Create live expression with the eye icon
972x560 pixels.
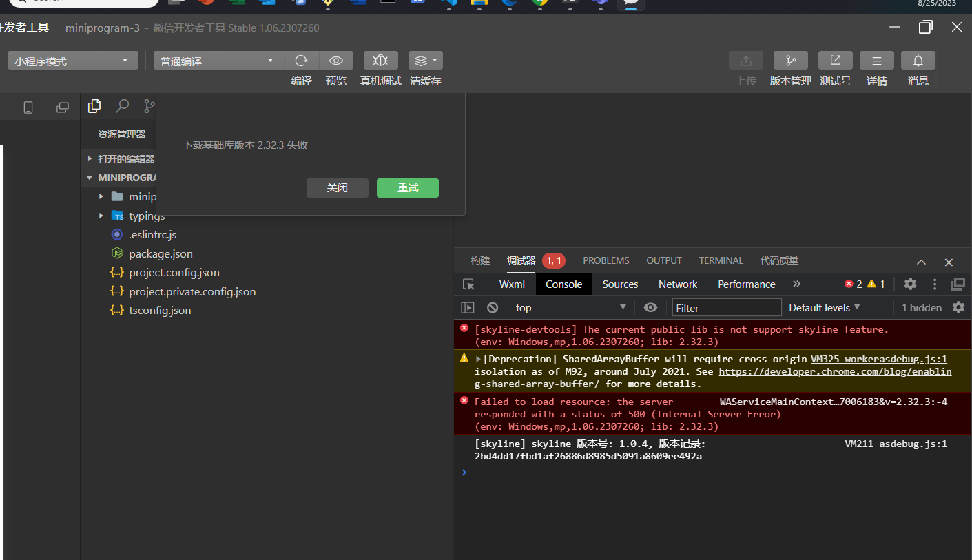(650, 307)
